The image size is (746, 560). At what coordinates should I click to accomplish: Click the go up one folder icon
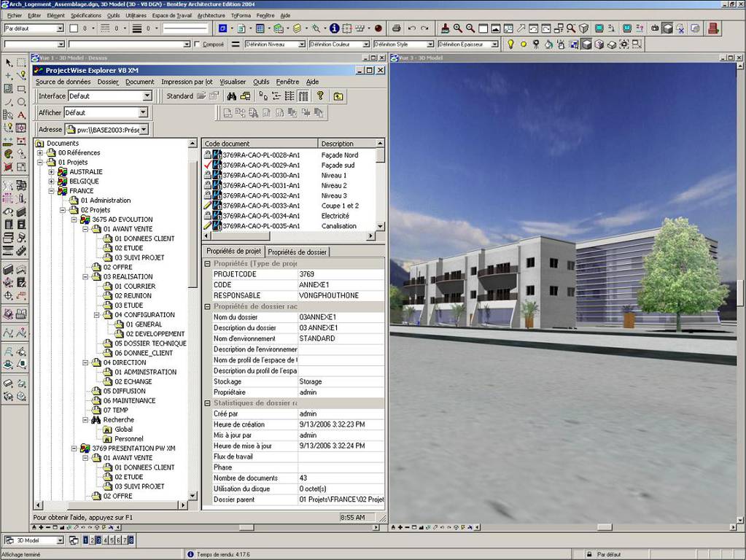(338, 96)
